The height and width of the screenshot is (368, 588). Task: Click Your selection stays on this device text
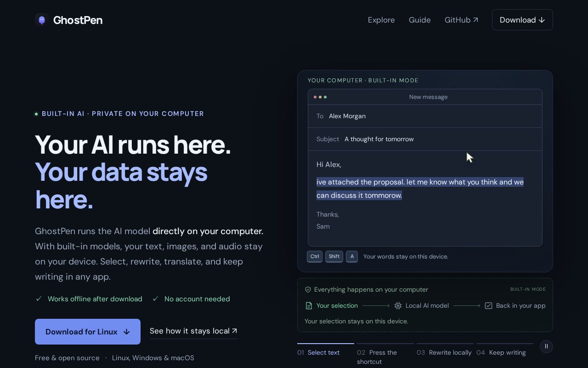(x=356, y=321)
